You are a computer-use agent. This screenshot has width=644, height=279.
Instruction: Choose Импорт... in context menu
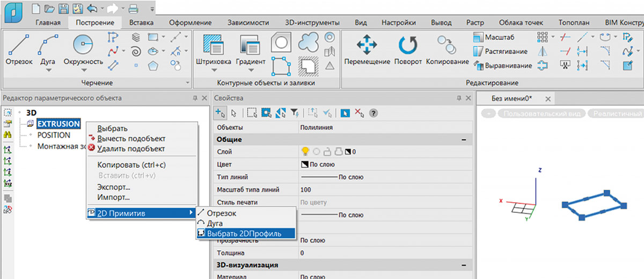(113, 197)
